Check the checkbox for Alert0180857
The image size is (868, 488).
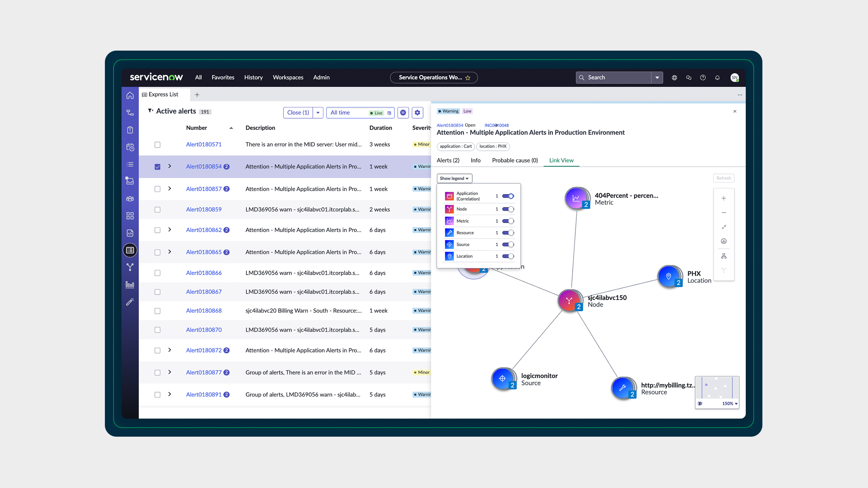click(157, 189)
